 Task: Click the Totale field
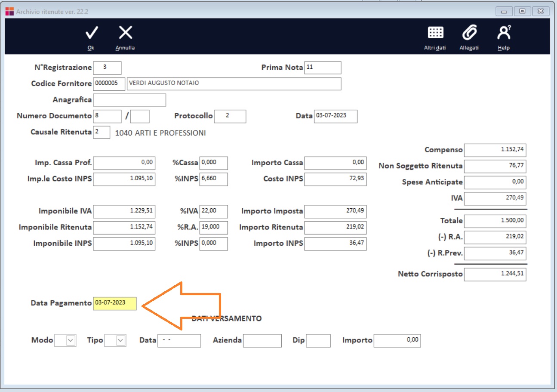click(x=495, y=221)
